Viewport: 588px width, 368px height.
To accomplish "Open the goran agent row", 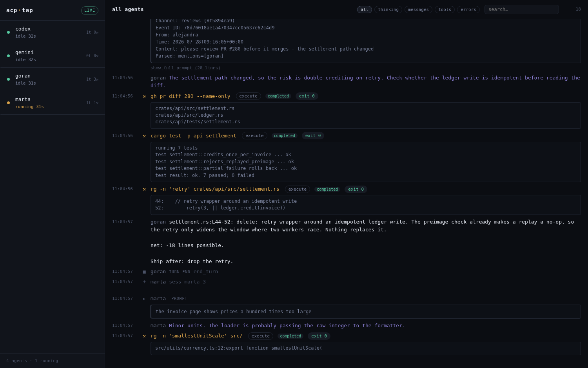I will (x=53, y=79).
